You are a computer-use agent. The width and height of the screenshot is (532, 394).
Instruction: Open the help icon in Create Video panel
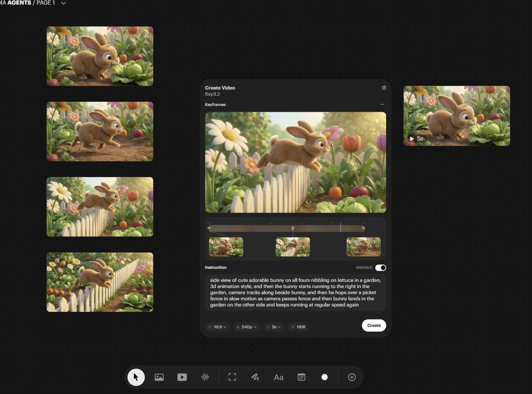pos(384,88)
